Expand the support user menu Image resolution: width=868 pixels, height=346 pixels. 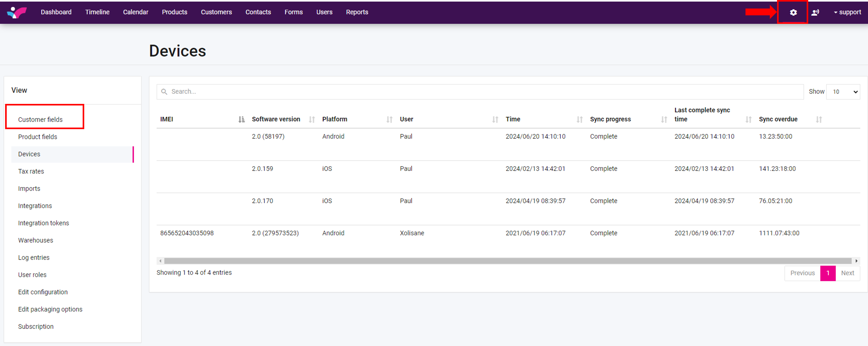point(847,12)
